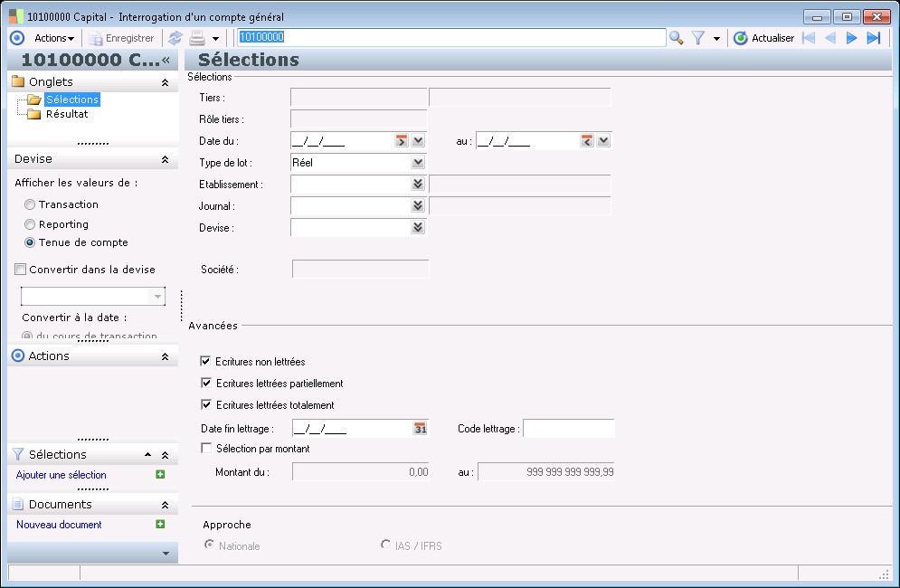Screen dimensions: 900x588
Task: Click the printer icon in toolbar
Action: point(197,38)
